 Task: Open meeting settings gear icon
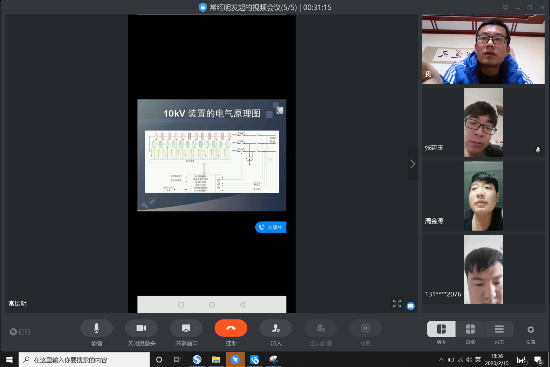(530, 329)
